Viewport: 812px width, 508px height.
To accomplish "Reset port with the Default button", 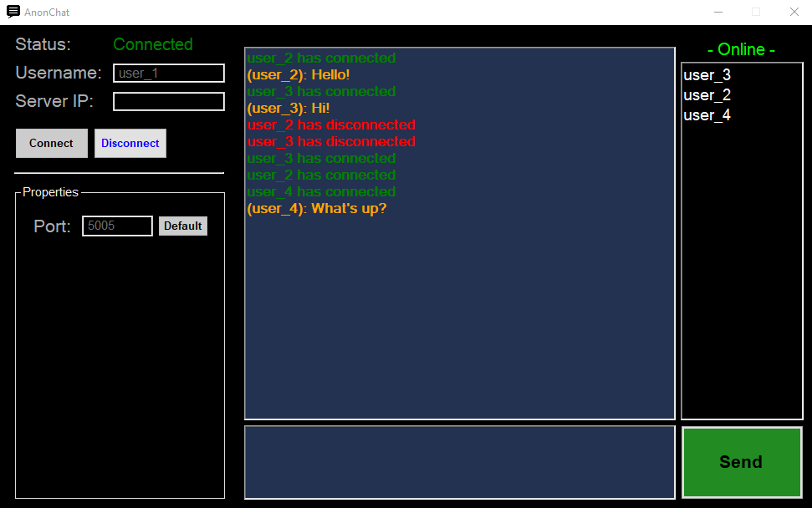I will point(182,226).
